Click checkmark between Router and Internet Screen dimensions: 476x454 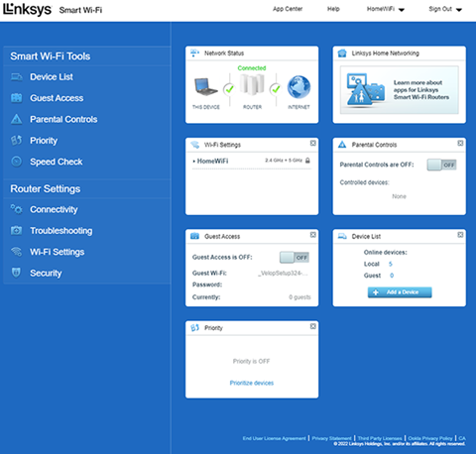(276, 88)
